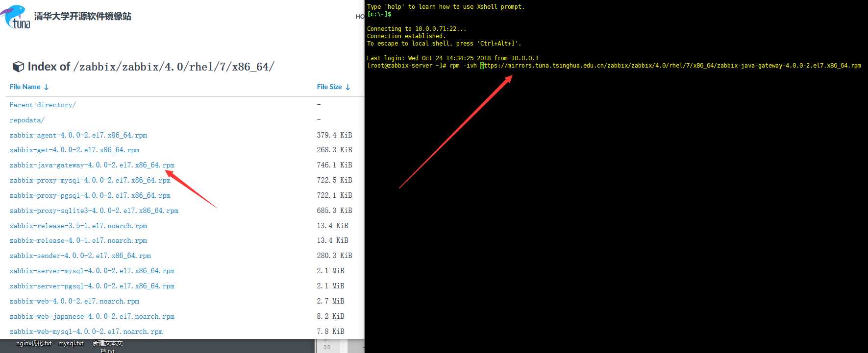868x353 pixels.
Task: Click the 清华大学开源软件镜像站 site title
Action: [83, 16]
